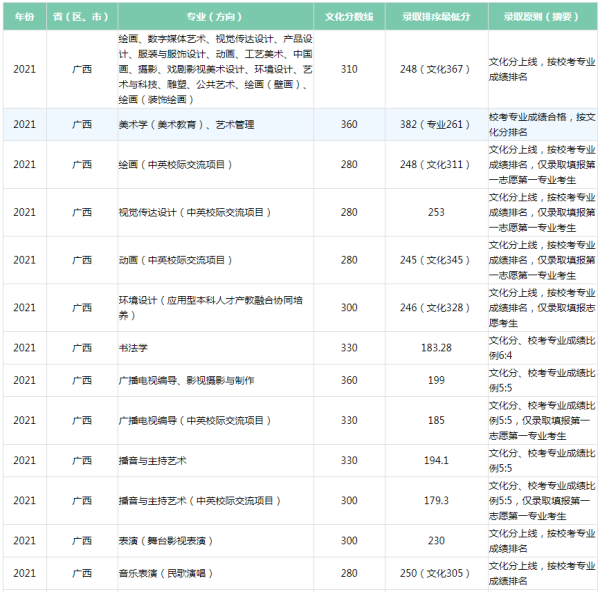Select the 表演（舞台影视表演） cell
600x592 pixels.
(215, 541)
